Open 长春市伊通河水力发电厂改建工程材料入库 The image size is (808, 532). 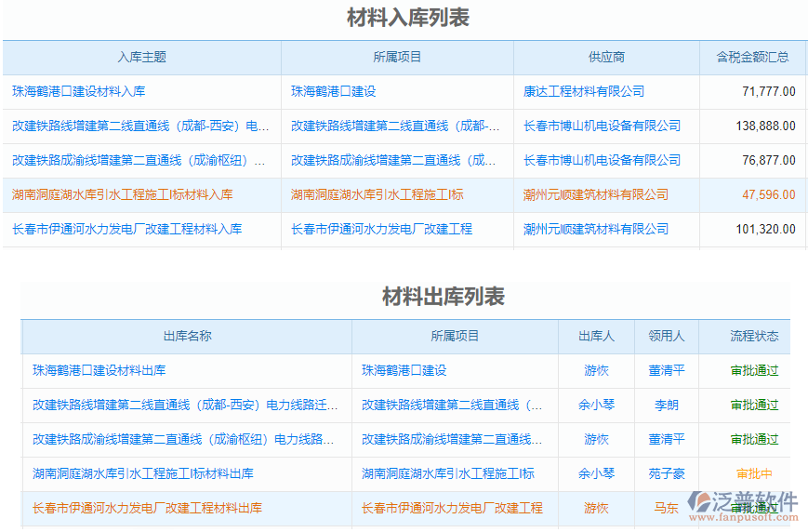tap(126, 230)
